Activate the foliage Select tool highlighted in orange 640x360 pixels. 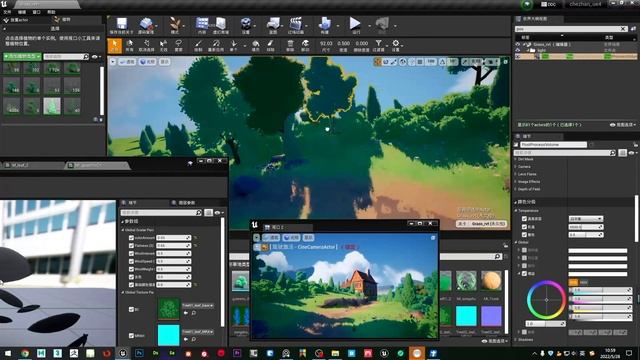[115, 45]
